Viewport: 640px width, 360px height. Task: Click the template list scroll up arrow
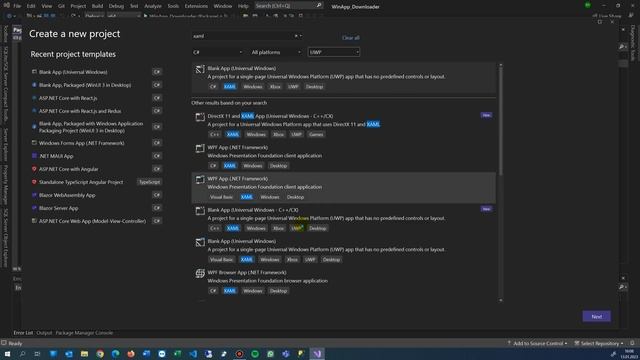501,65
